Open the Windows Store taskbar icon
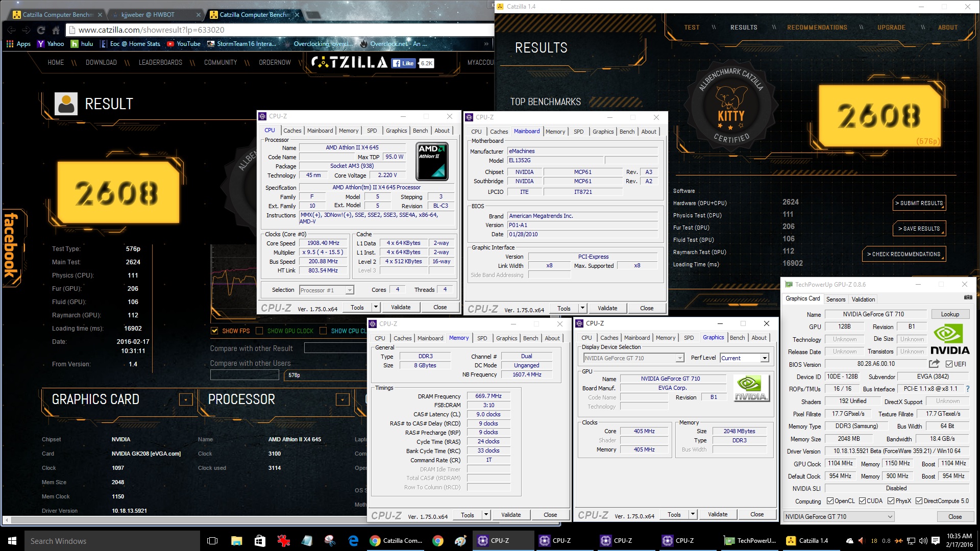The image size is (980, 551). (260, 541)
